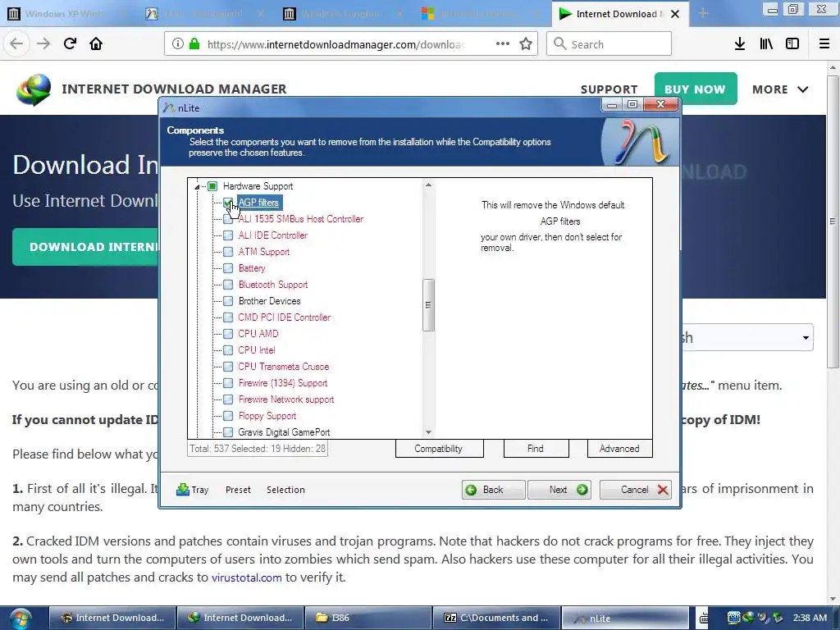
Task: Click nLite list scroll-down arrow
Action: point(428,432)
